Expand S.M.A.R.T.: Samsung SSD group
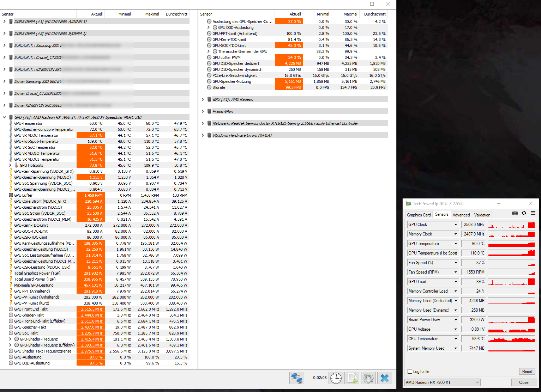 (4, 45)
